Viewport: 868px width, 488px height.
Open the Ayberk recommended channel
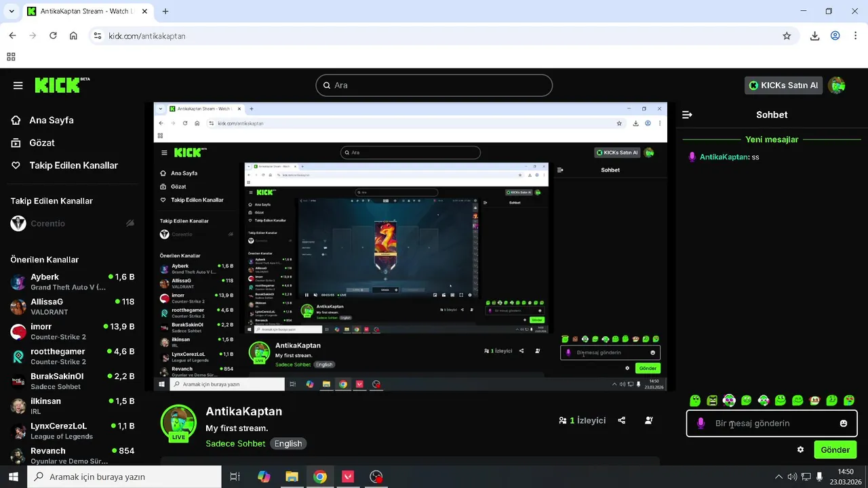click(x=72, y=281)
